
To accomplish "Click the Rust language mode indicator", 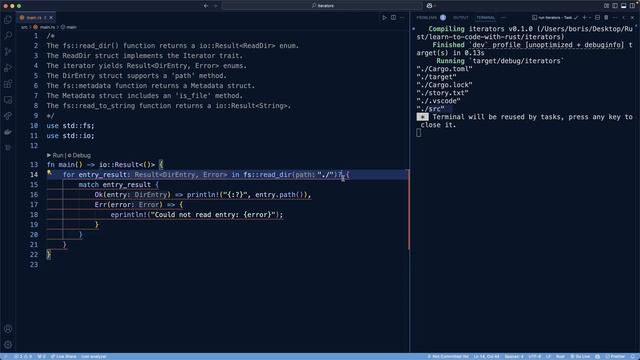I will point(560,357).
